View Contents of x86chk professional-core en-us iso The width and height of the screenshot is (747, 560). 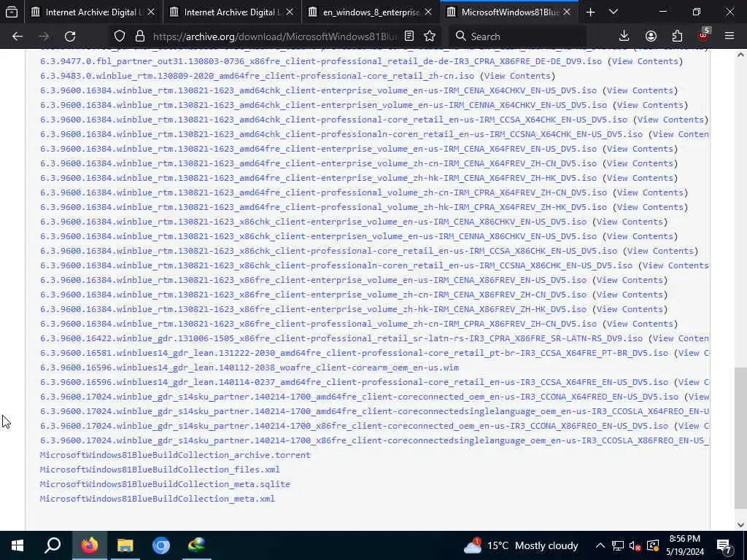pyautogui.click(x=660, y=251)
